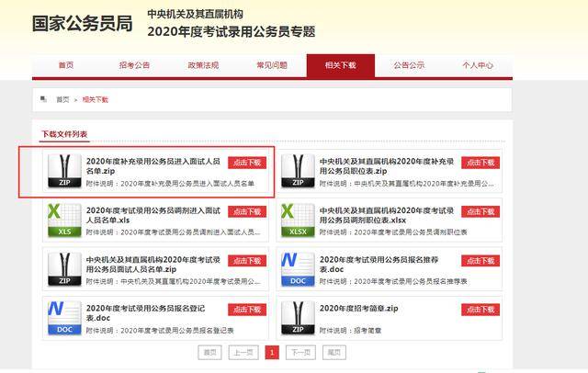Go to previous page with 上一页

click(x=243, y=353)
